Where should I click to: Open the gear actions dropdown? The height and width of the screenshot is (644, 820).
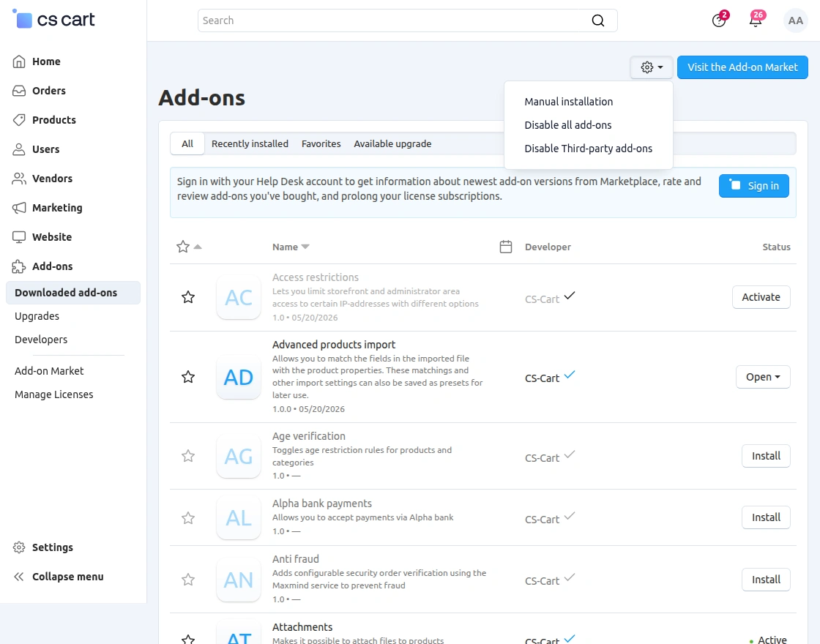[x=652, y=67]
